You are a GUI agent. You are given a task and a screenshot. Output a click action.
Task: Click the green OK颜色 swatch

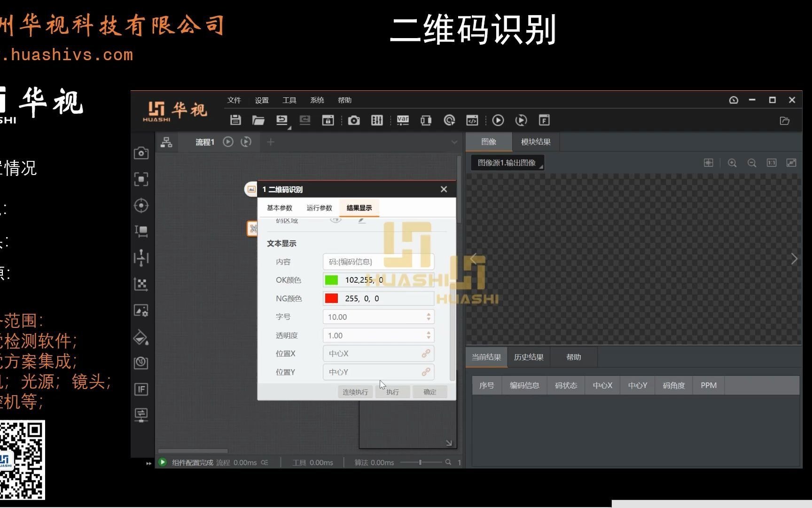pyautogui.click(x=331, y=280)
